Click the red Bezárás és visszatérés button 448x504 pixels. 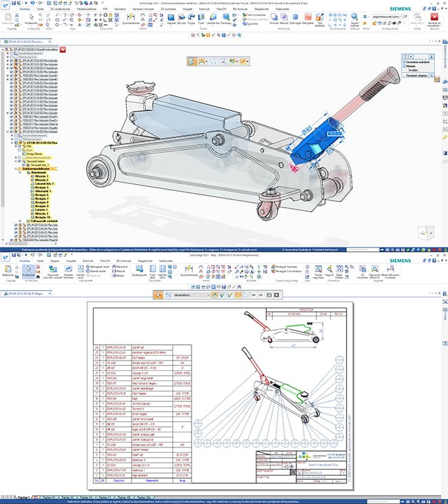coord(434,21)
